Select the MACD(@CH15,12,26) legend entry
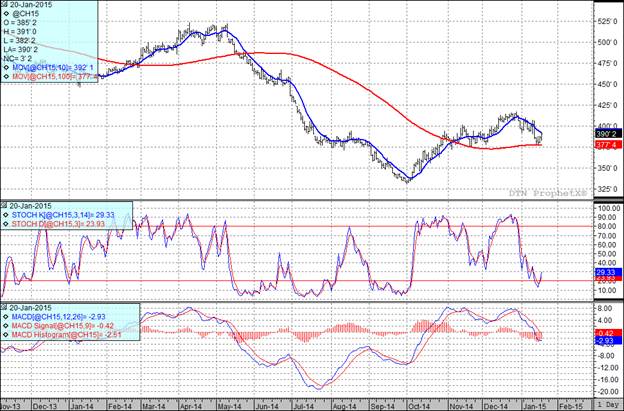 tap(58, 317)
